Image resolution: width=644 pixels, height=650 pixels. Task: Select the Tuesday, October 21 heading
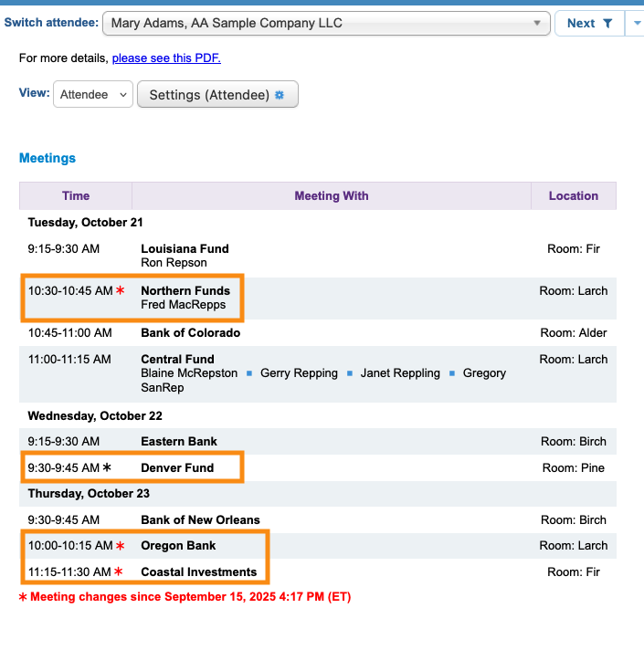point(86,223)
